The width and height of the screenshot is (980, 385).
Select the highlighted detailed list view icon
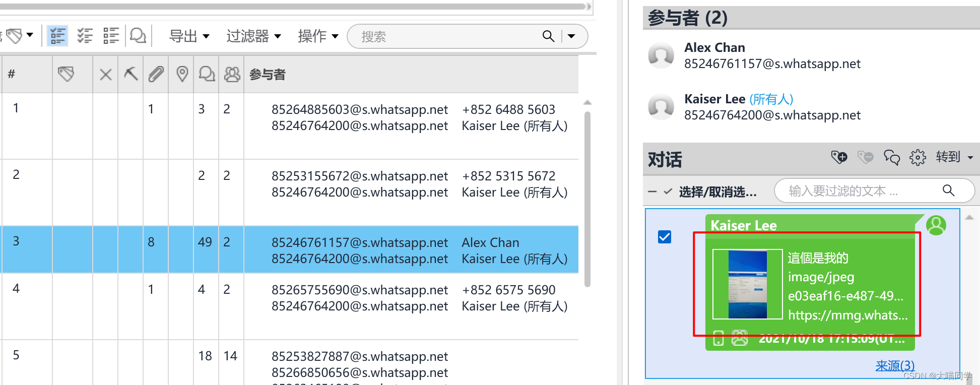(57, 36)
